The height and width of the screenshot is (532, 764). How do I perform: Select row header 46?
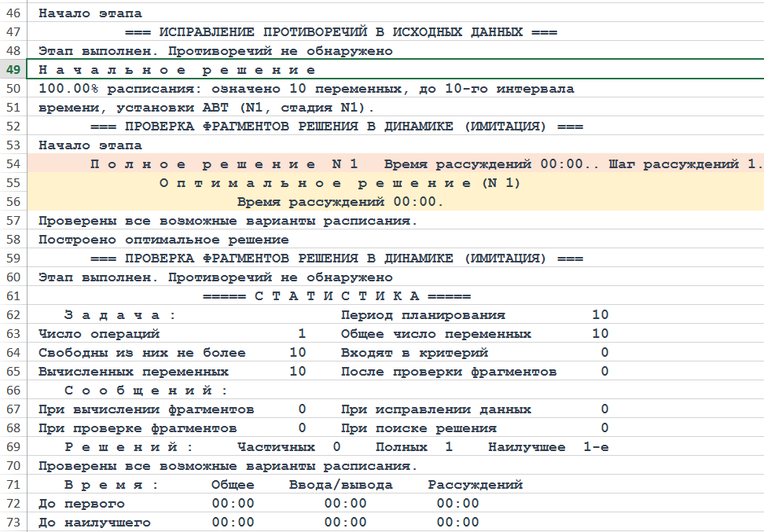click(13, 13)
